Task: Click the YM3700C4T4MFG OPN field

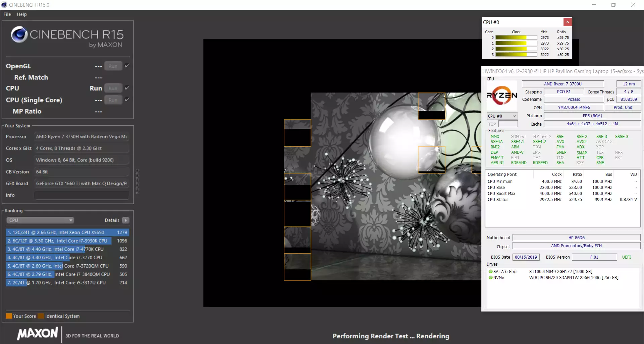Action: point(574,108)
